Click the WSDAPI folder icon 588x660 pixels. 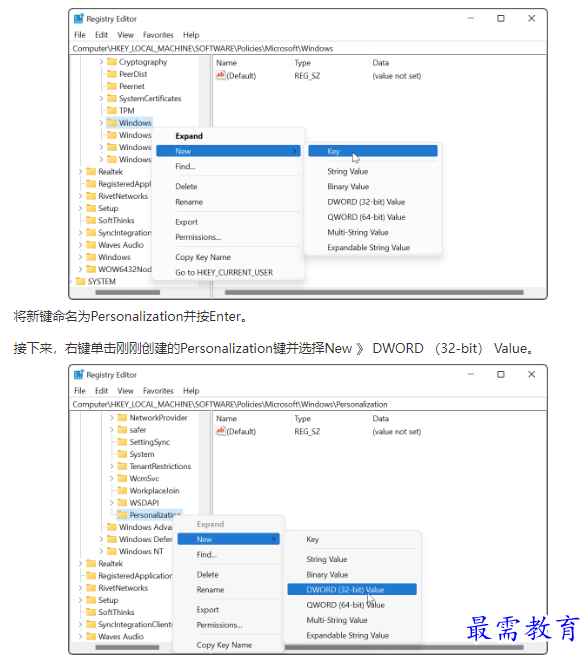[x=122, y=503]
